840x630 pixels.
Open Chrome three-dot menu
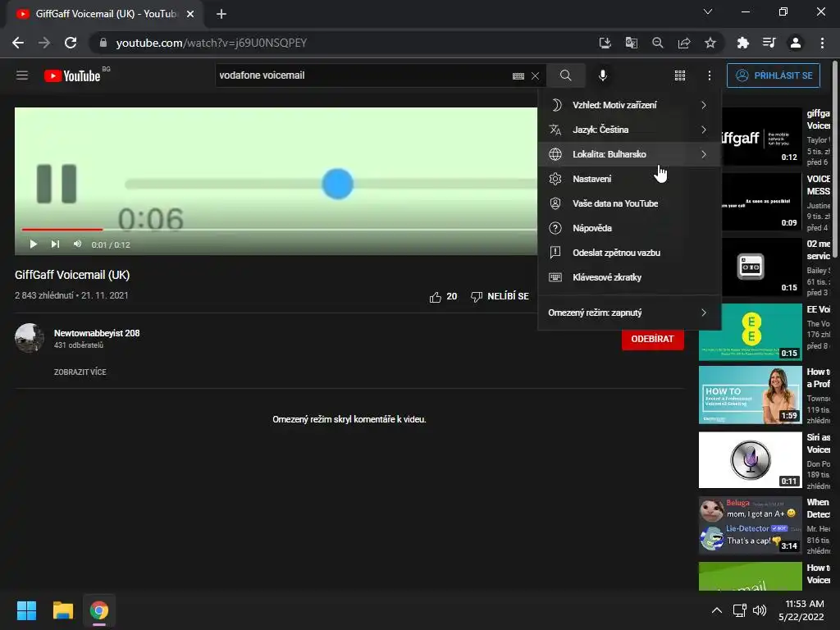tap(822, 43)
